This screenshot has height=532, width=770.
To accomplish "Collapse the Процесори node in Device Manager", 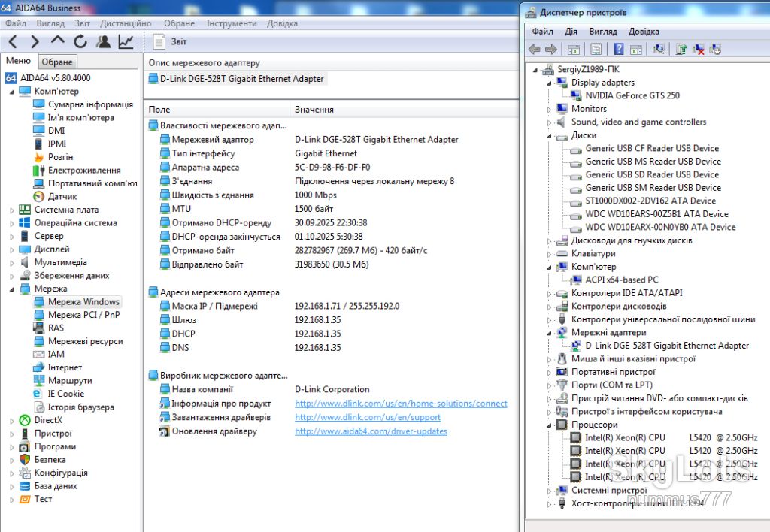I will 549,425.
